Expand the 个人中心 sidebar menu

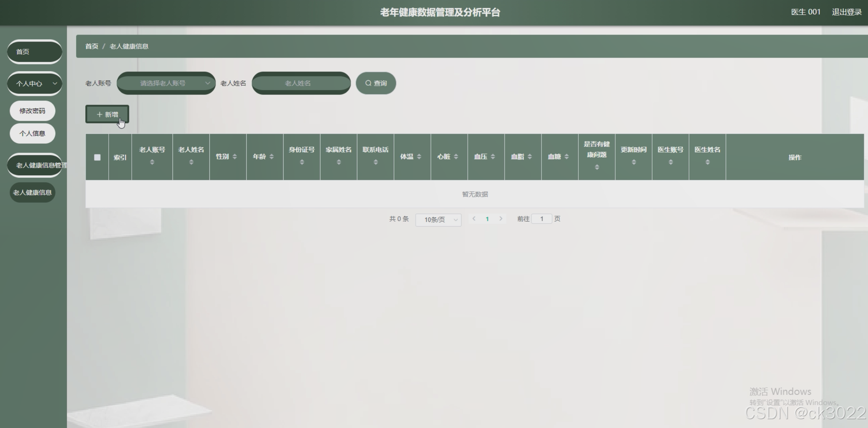coord(35,83)
